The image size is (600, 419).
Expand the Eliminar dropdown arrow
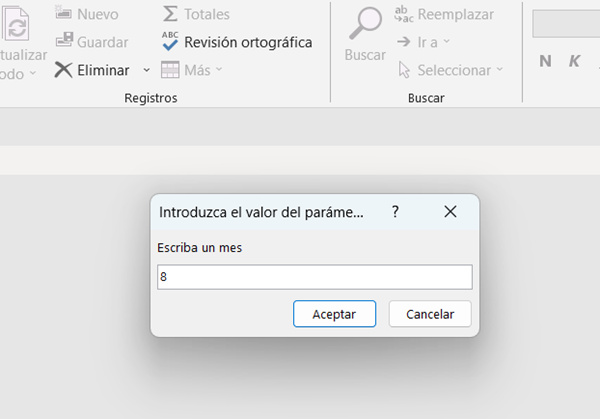[146, 70]
